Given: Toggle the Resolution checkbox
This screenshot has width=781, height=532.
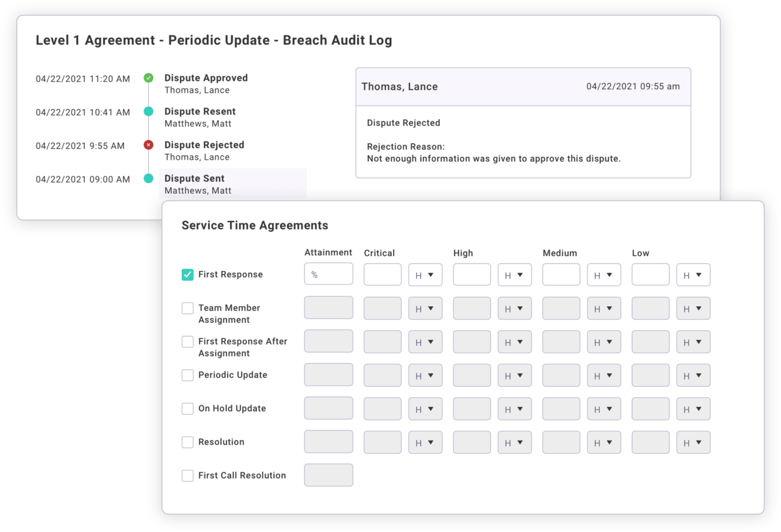Looking at the screenshot, I should point(187,442).
